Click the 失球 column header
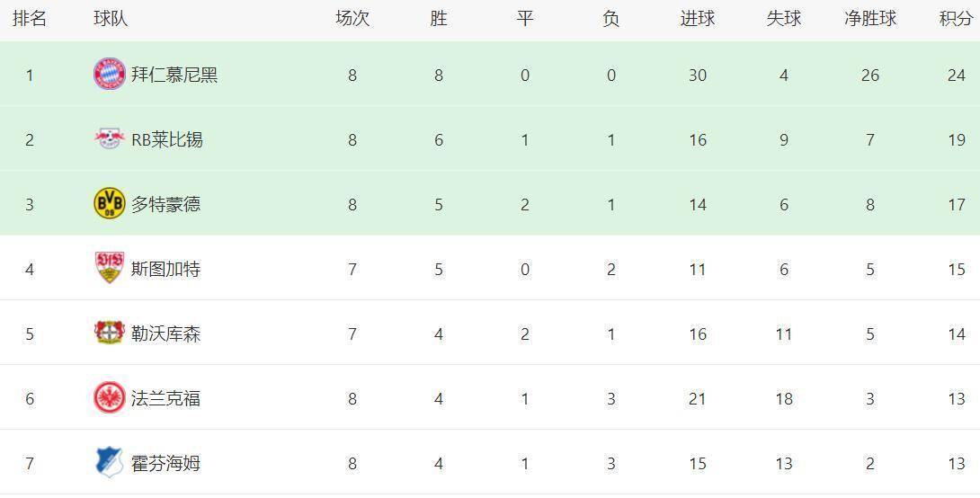Image resolution: width=980 pixels, height=498 pixels. tap(784, 19)
